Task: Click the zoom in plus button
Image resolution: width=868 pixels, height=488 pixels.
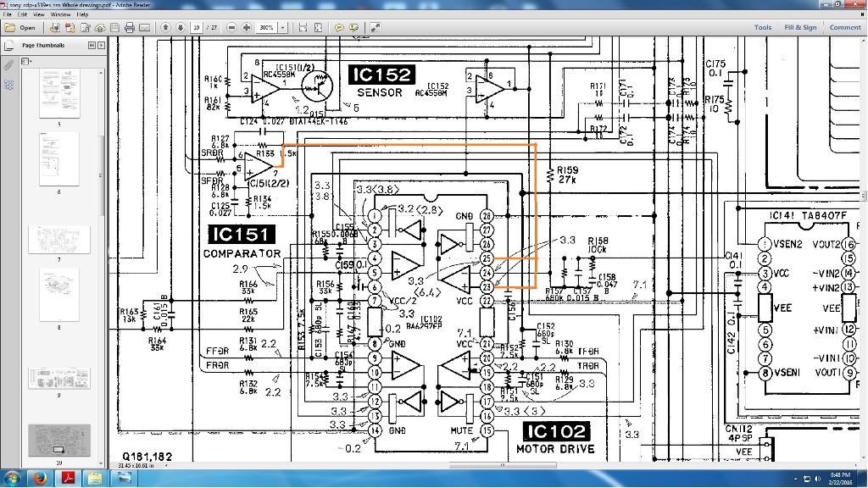Action: pos(247,28)
